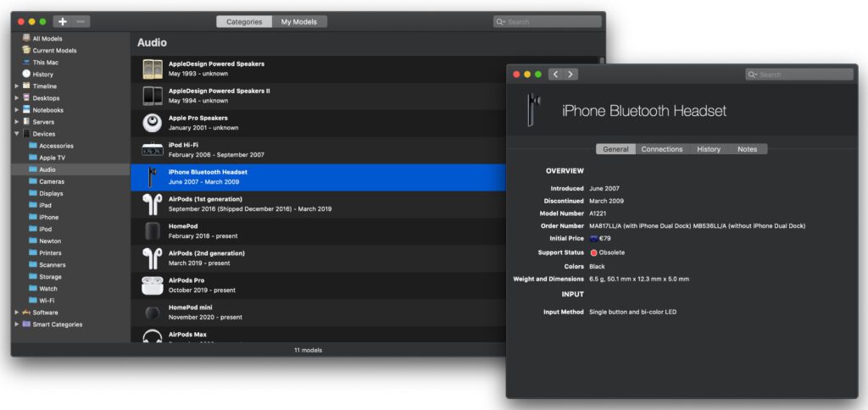This screenshot has width=868, height=410.
Task: Select the General tab
Action: coord(615,149)
